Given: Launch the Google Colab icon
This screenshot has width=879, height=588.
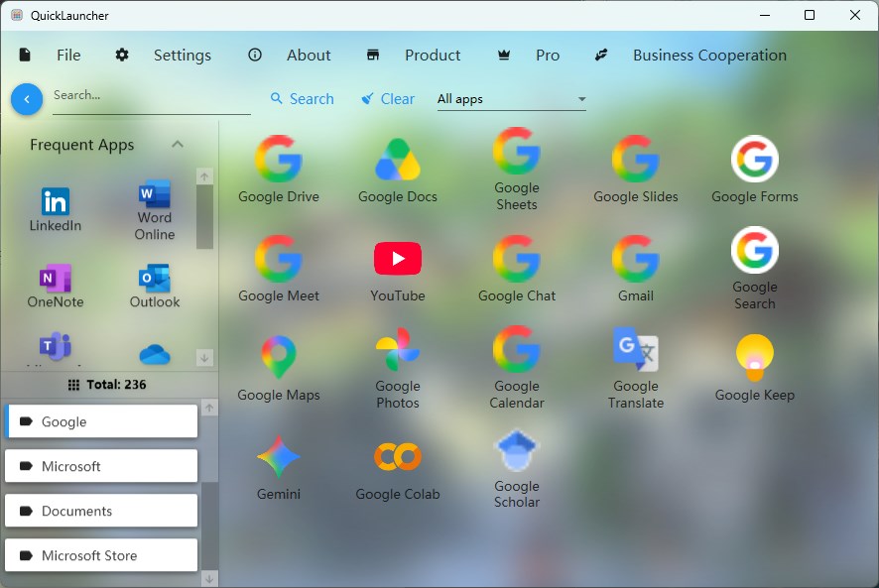Looking at the screenshot, I should coord(398,457).
